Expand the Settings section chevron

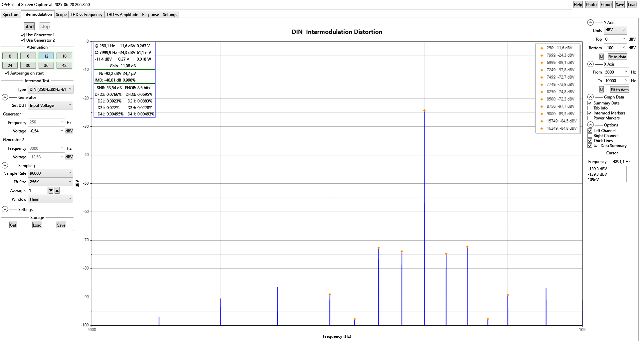click(x=5, y=209)
